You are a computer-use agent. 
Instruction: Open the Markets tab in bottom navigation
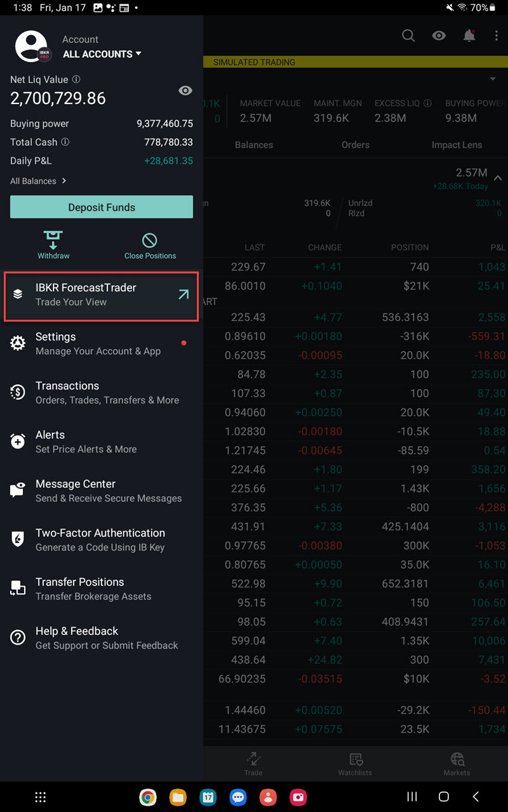tap(457, 764)
